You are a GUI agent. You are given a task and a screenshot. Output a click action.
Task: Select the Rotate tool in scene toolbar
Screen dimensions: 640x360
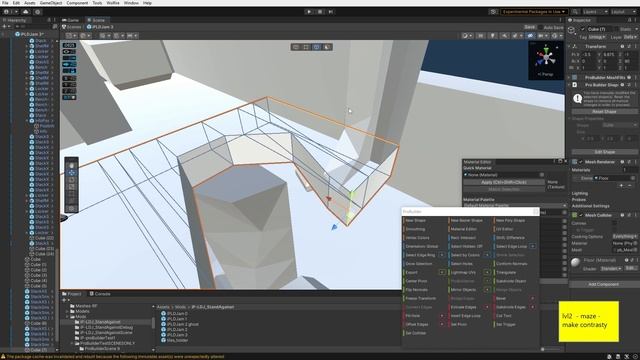click(x=71, y=180)
